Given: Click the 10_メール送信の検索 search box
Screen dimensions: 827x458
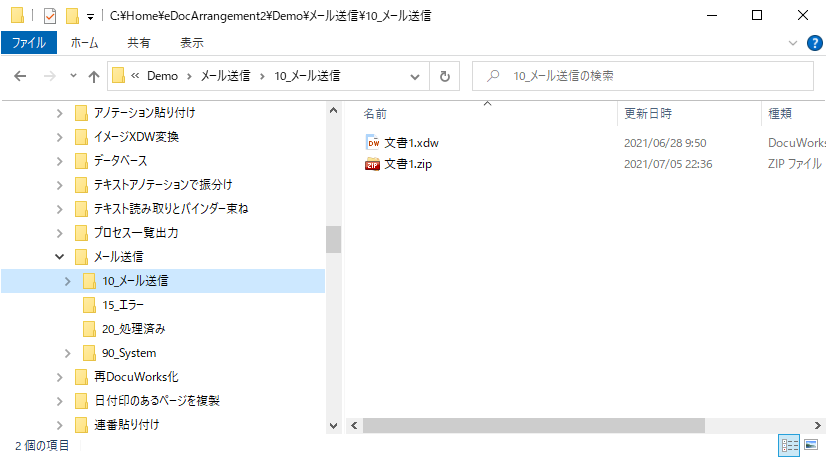Looking at the screenshot, I should pos(642,76).
